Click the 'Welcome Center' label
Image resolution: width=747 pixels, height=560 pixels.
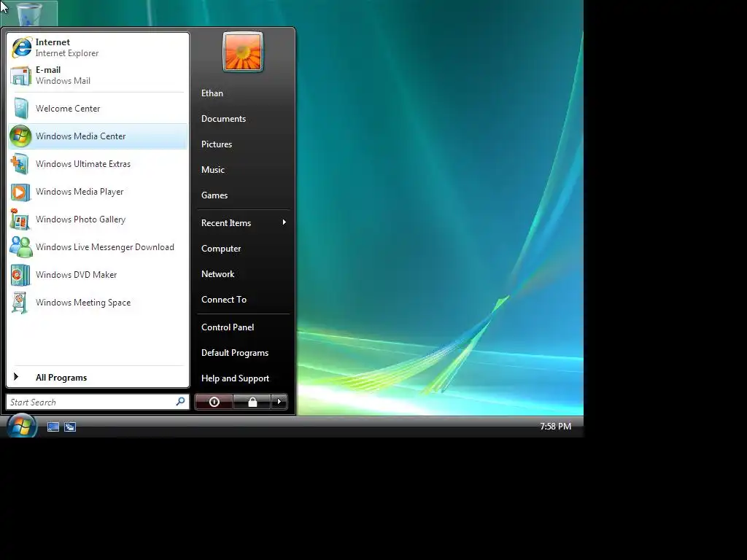pos(68,109)
